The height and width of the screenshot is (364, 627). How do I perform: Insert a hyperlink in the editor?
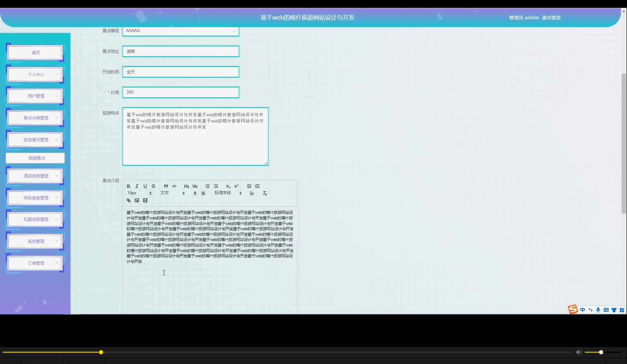(129, 200)
